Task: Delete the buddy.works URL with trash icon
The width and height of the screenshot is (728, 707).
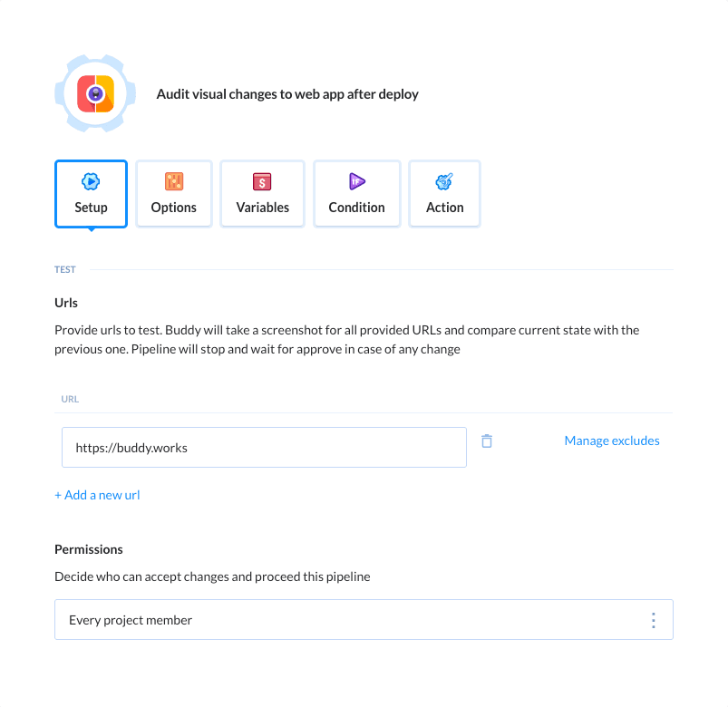Action: tap(487, 440)
